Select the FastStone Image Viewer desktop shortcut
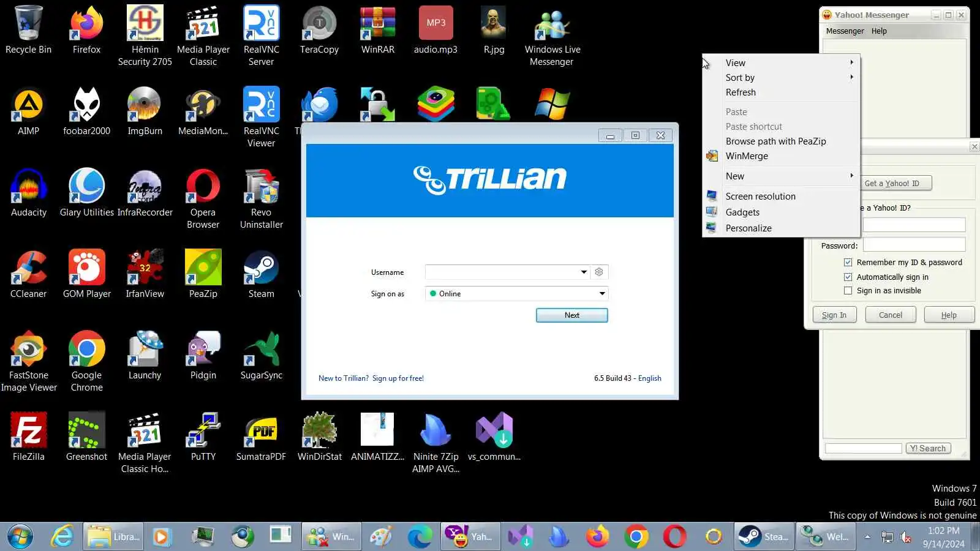The image size is (980, 551). 29,361
